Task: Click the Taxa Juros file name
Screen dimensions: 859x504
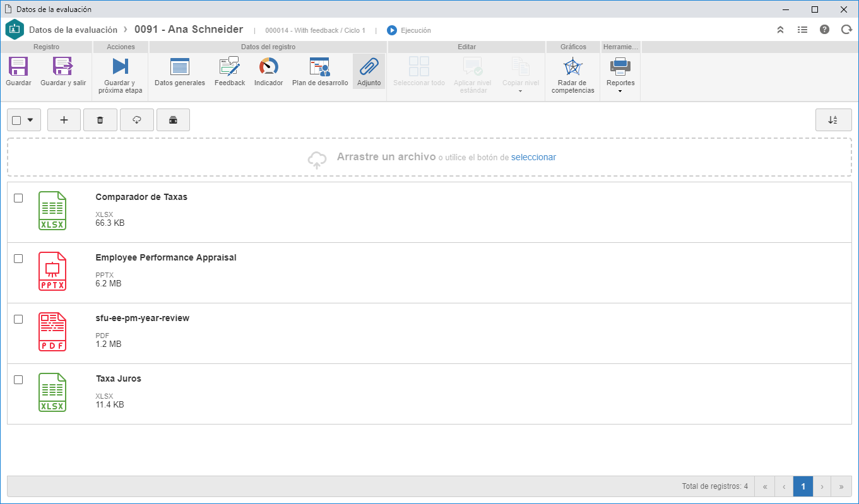Action: [119, 378]
